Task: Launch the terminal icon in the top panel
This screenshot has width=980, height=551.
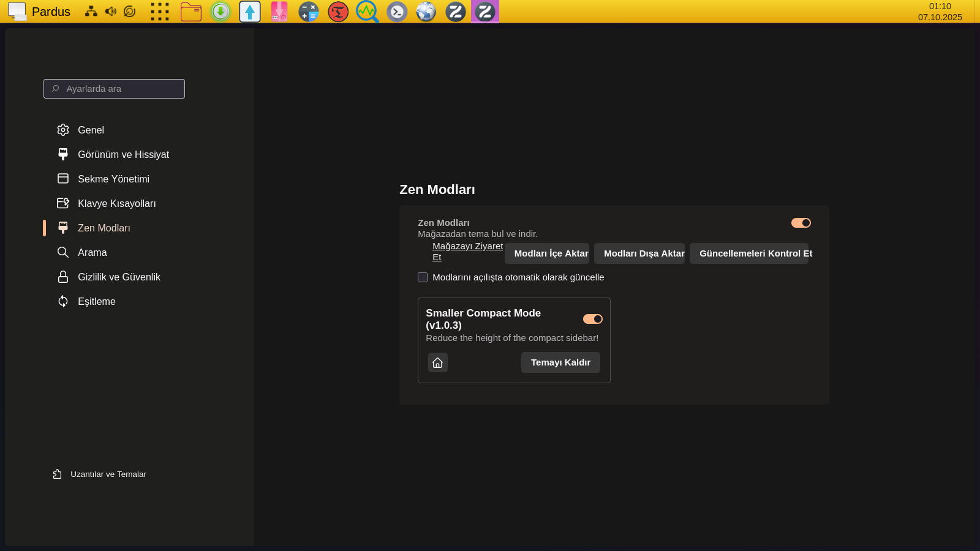Action: [x=397, y=12]
